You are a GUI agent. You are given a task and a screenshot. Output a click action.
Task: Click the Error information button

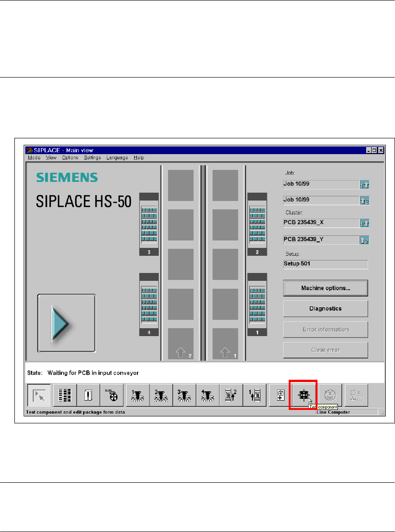[325, 330]
